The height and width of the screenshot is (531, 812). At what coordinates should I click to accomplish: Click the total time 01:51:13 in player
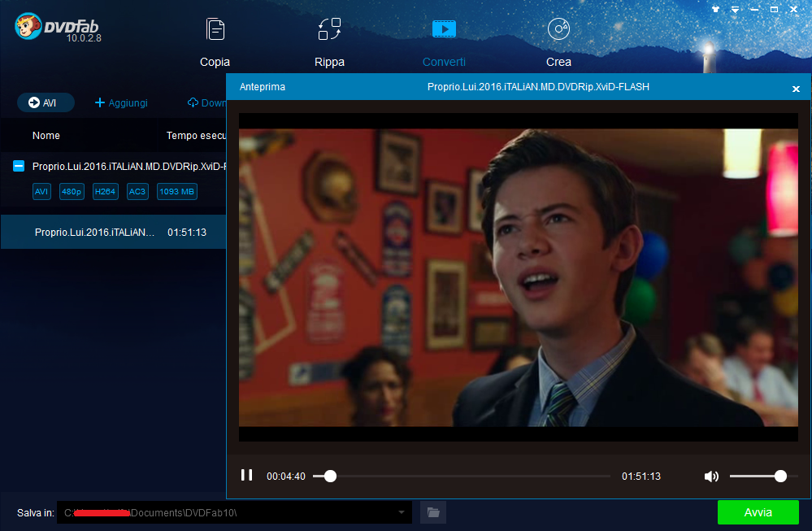(x=641, y=476)
